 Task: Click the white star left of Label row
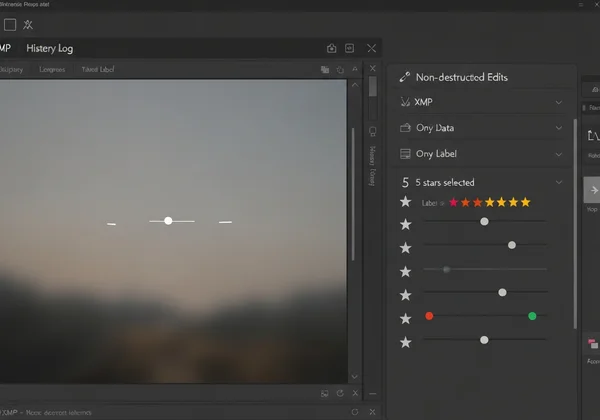pos(406,202)
